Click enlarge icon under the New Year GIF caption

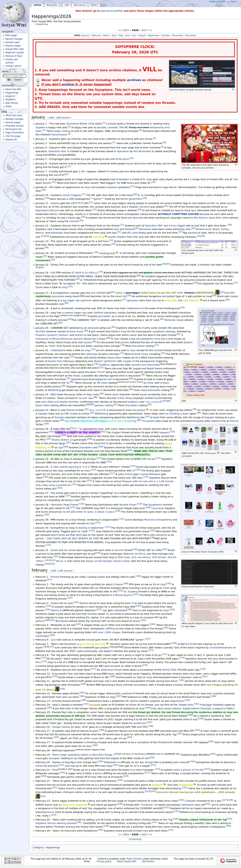pos(236,165)
